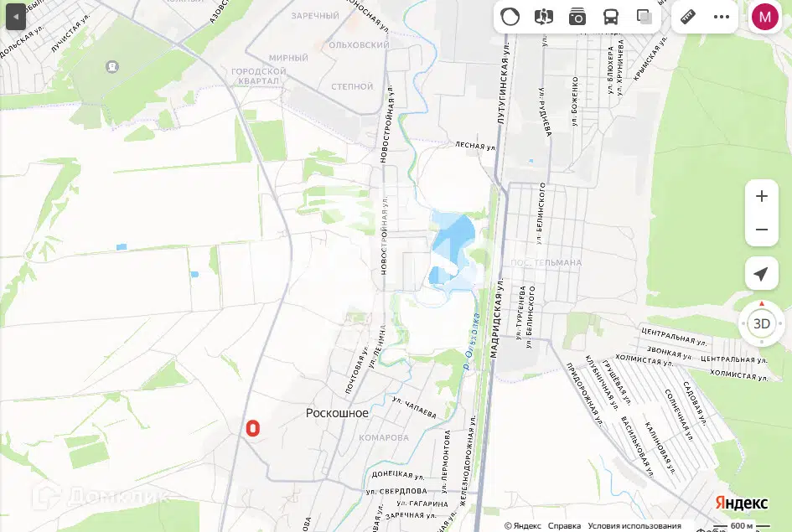
Task: Switch map to 3D tilt mode
Action: coord(761,323)
